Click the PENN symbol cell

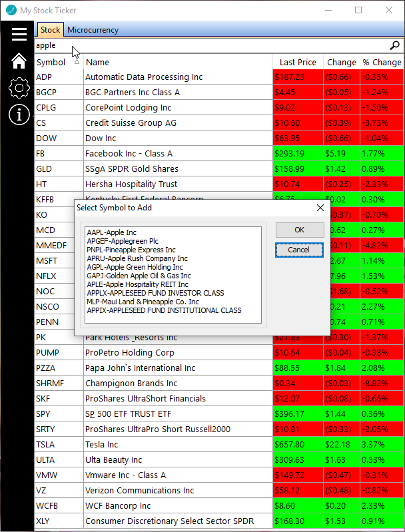point(55,322)
